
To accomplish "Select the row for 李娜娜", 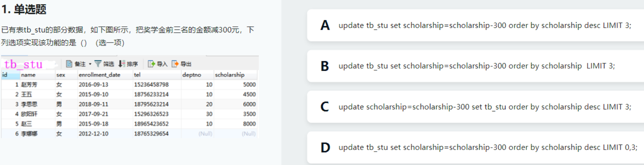I will click(x=29, y=134).
